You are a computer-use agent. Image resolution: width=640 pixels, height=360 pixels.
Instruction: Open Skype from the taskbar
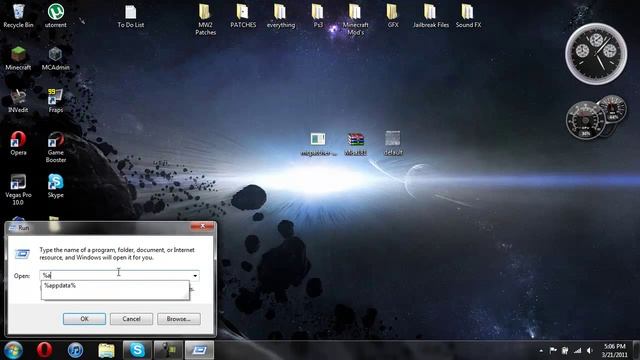[x=138, y=350]
